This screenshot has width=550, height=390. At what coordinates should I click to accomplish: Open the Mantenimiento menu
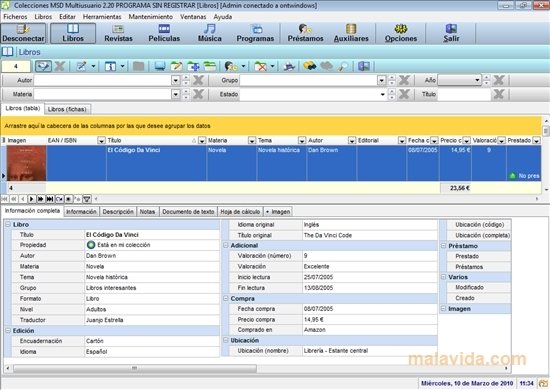click(x=150, y=16)
